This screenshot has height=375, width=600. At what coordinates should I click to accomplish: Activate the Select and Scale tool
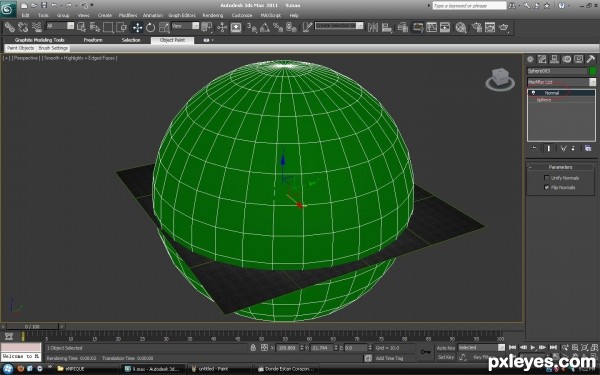[164, 27]
